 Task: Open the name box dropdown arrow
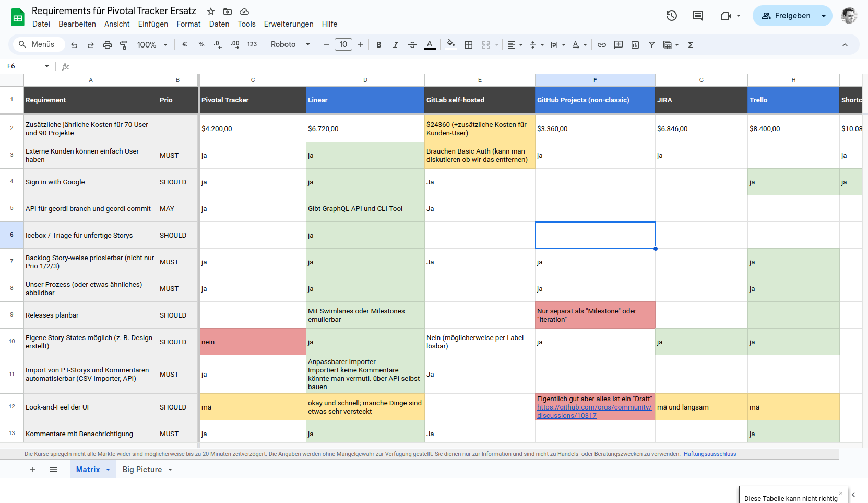point(47,66)
